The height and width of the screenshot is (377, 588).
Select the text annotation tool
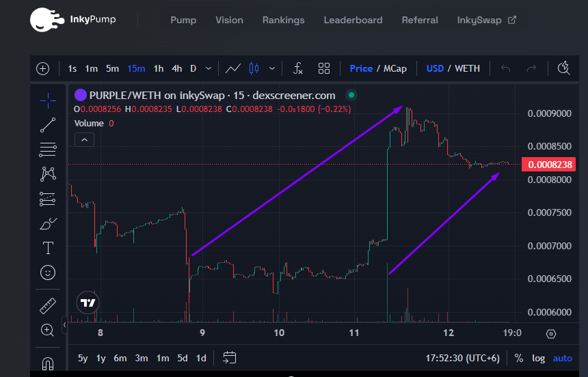click(x=48, y=248)
